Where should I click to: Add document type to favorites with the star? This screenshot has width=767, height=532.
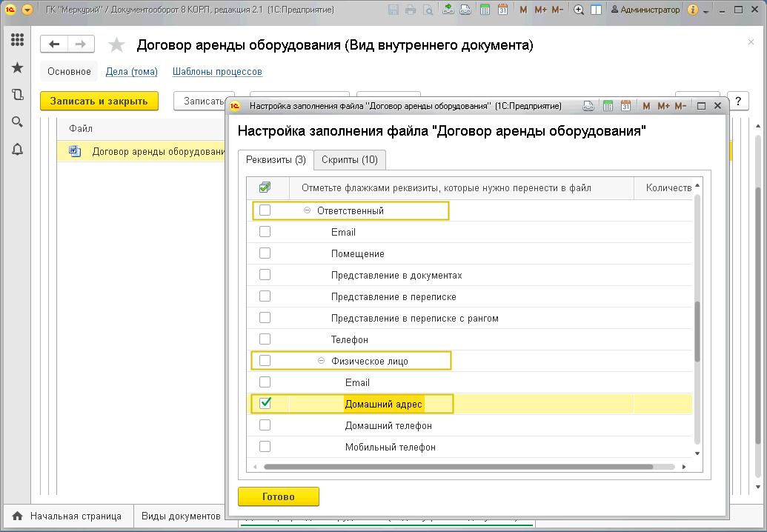pyautogui.click(x=116, y=45)
